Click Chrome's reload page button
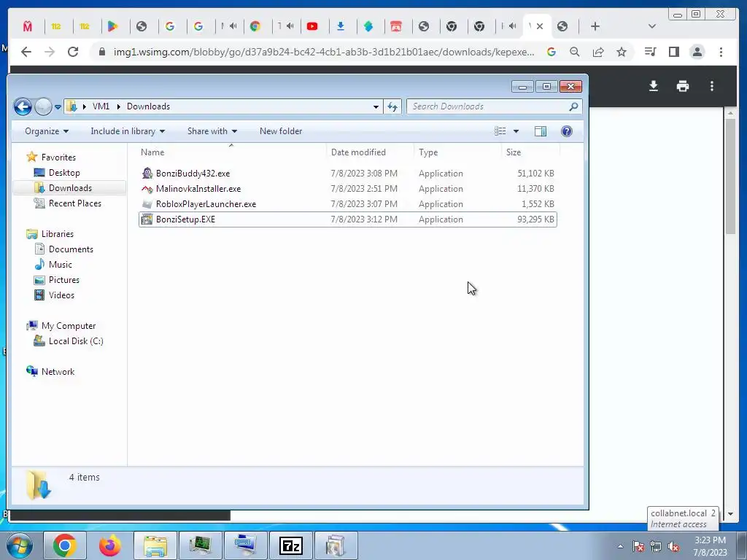 [73, 52]
